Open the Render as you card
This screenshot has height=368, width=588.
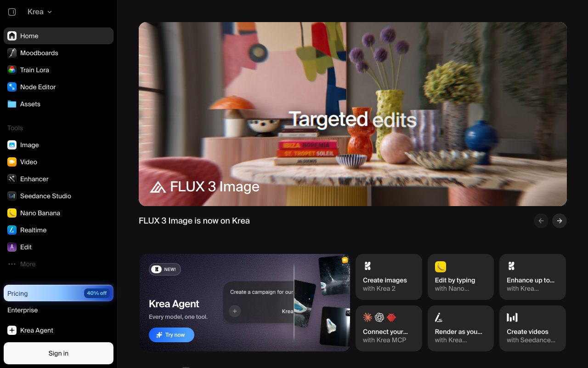pos(461,328)
